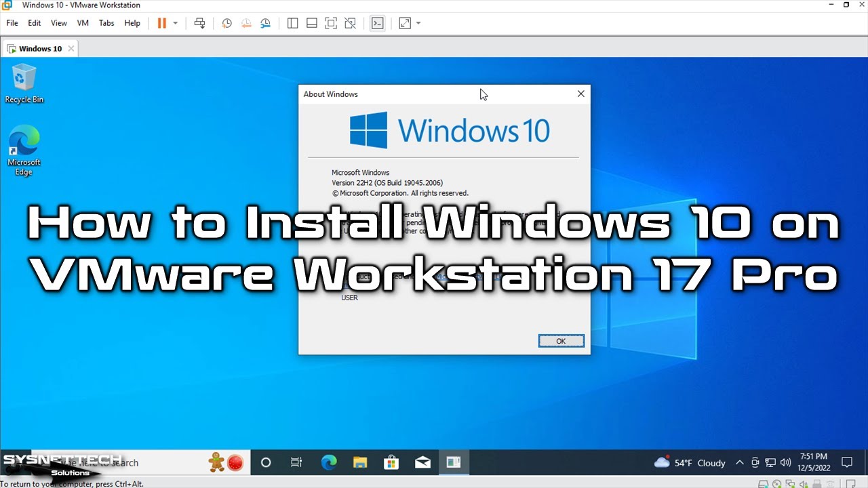The height and width of the screenshot is (488, 868).
Task: Select the Windows 10 VM tab
Action: (x=40, y=49)
